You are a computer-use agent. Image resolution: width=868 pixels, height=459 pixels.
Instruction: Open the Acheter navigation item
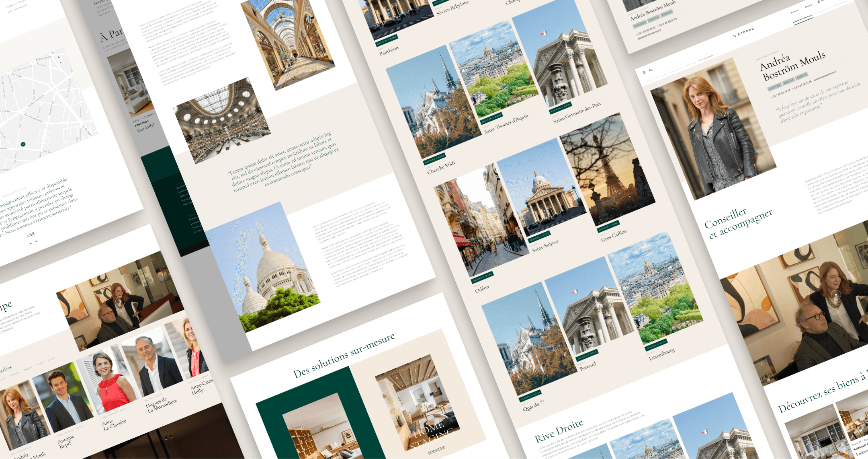tap(795, 11)
